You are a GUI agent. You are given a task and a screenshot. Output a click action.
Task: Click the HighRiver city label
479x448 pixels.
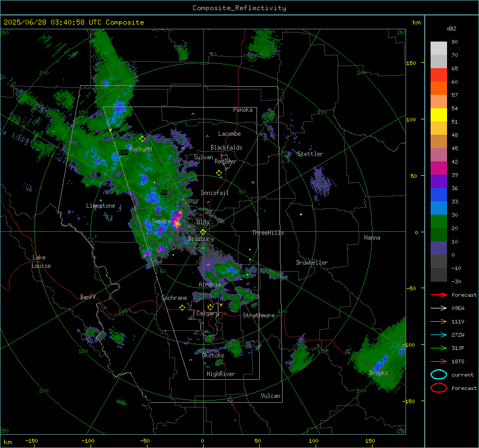[x=221, y=374]
